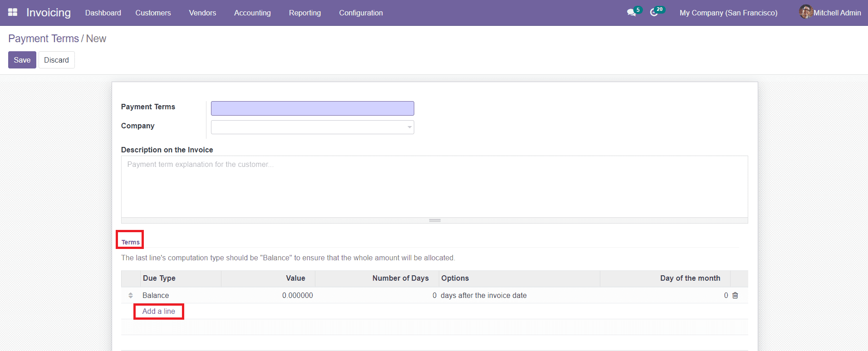Discard the payment term changes
The width and height of the screenshot is (868, 351).
(56, 60)
